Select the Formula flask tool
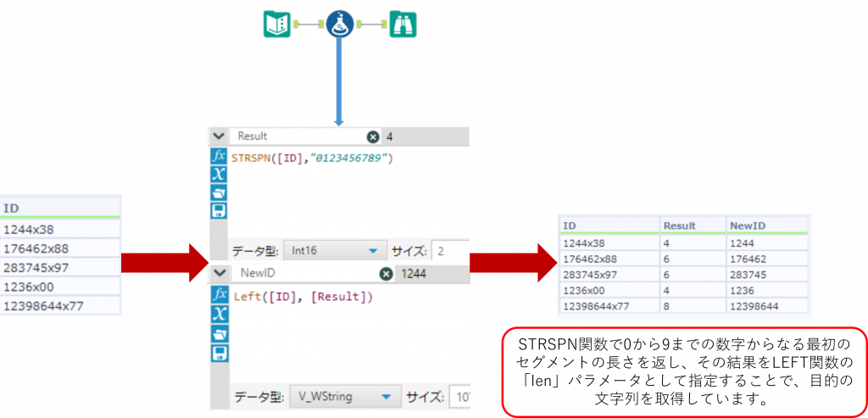The height and width of the screenshot is (418, 868). point(340,25)
